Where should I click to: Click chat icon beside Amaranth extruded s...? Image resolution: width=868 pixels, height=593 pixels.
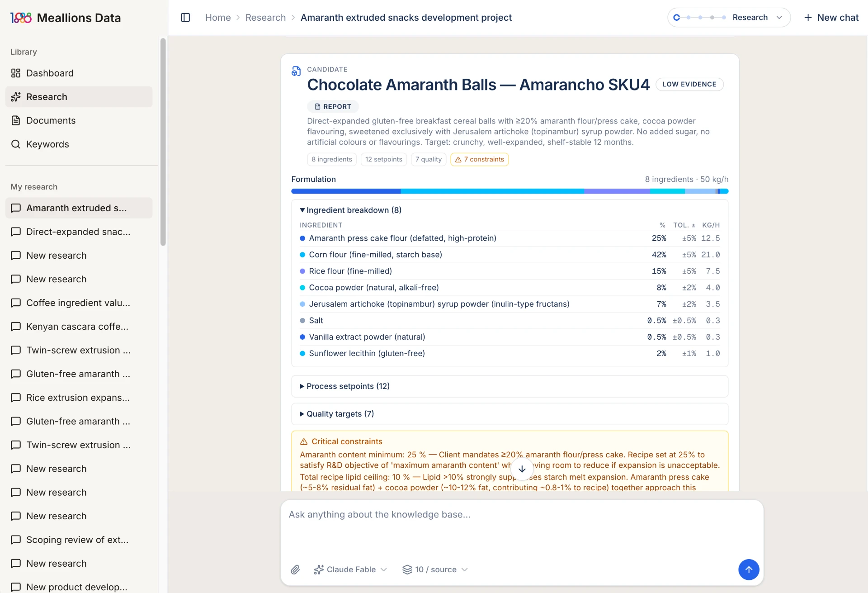pyautogui.click(x=16, y=208)
